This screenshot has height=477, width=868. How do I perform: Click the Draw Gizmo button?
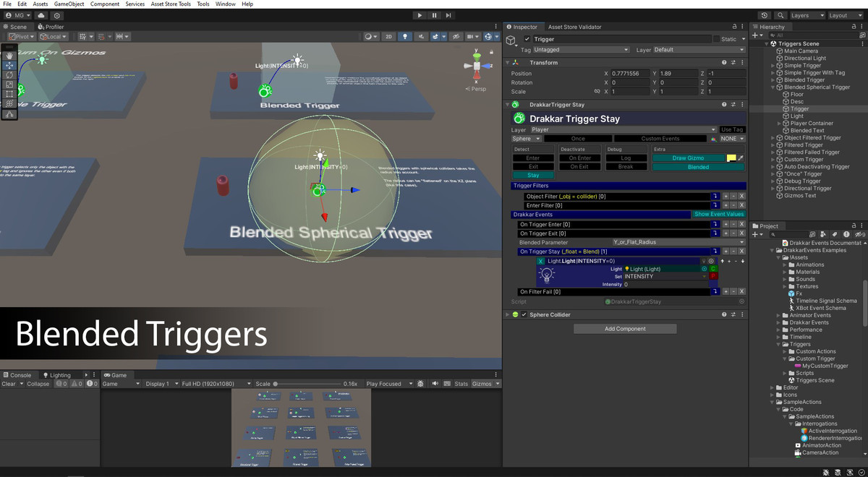689,158
